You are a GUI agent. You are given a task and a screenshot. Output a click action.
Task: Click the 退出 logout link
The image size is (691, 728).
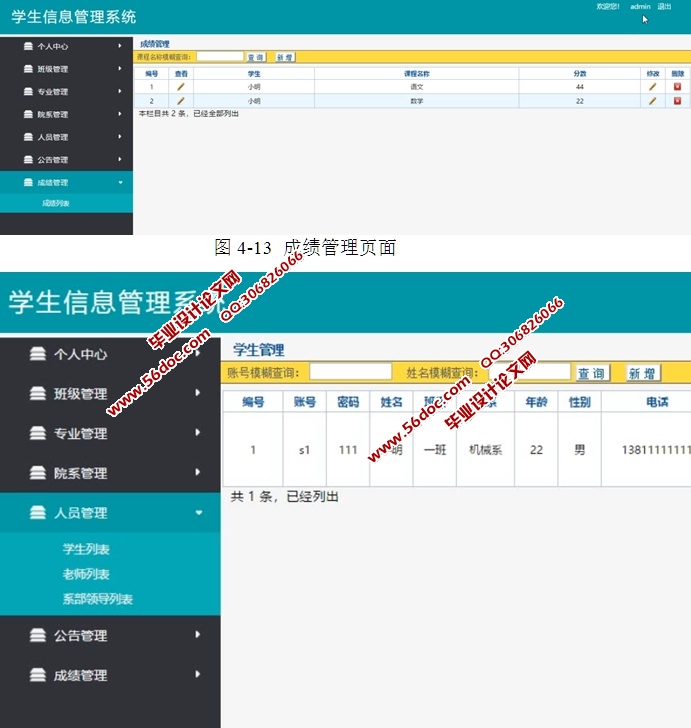664,6
